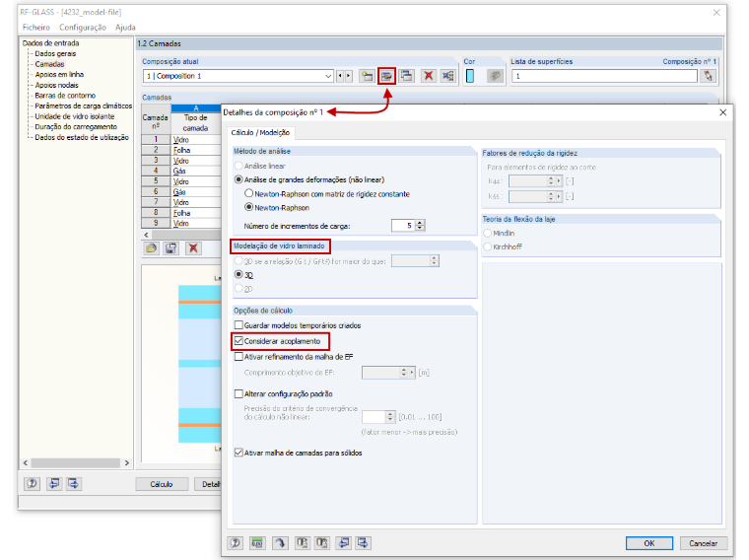Click the cyan Cor color swatch
This screenshot has height=560, width=749.
[x=470, y=76]
